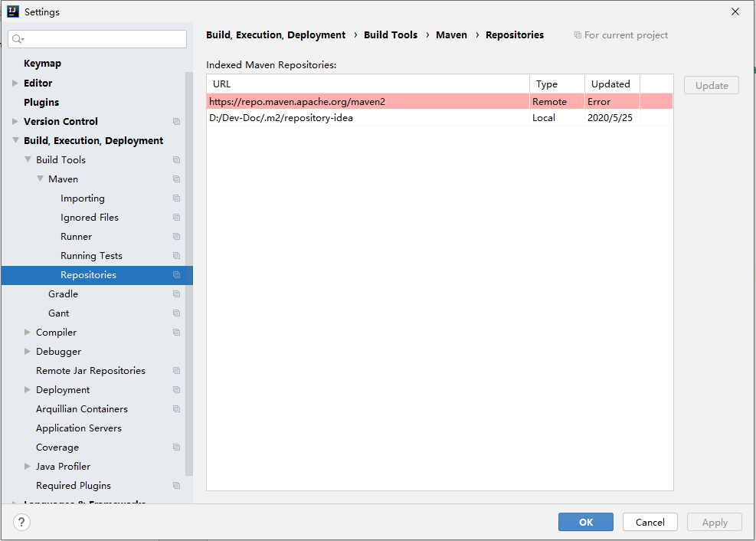Click the Build Tools breadcrumb
This screenshot has width=756, height=541.
[x=391, y=34]
